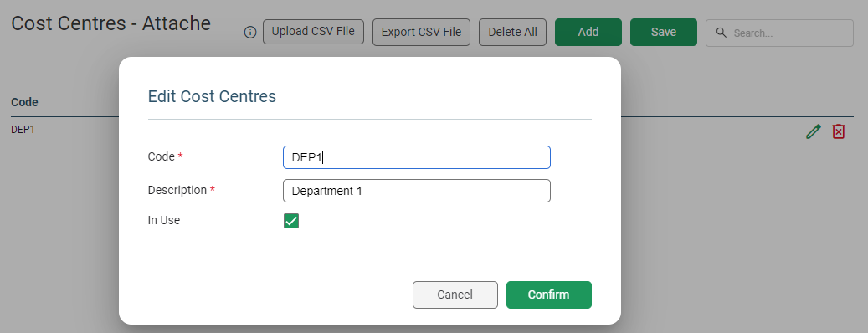
Task: Confirm the cost centre edits
Action: (548, 295)
